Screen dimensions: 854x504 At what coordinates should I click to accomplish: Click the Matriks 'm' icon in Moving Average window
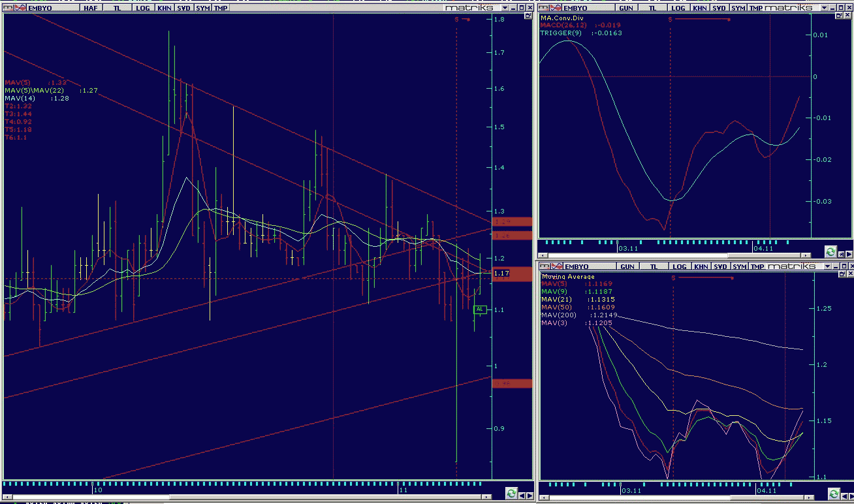(544, 266)
